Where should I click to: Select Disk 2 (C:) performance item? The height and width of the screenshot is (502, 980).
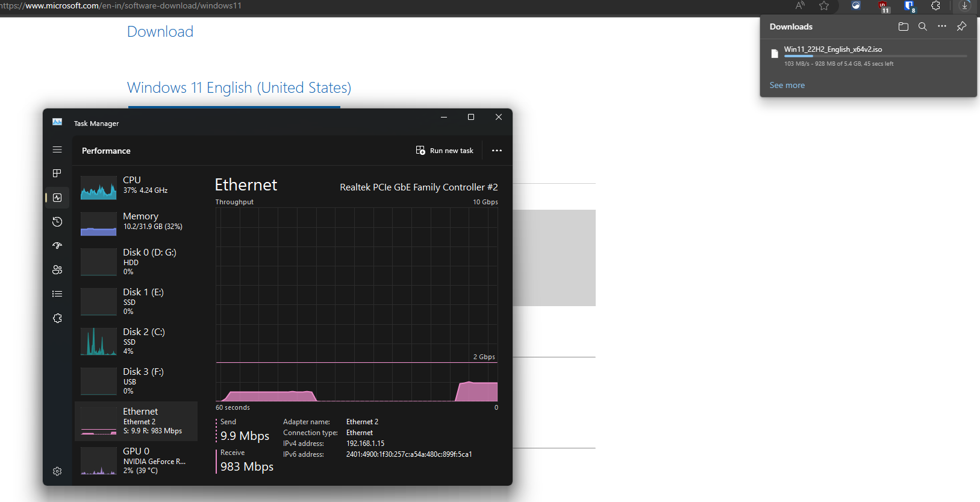click(136, 341)
